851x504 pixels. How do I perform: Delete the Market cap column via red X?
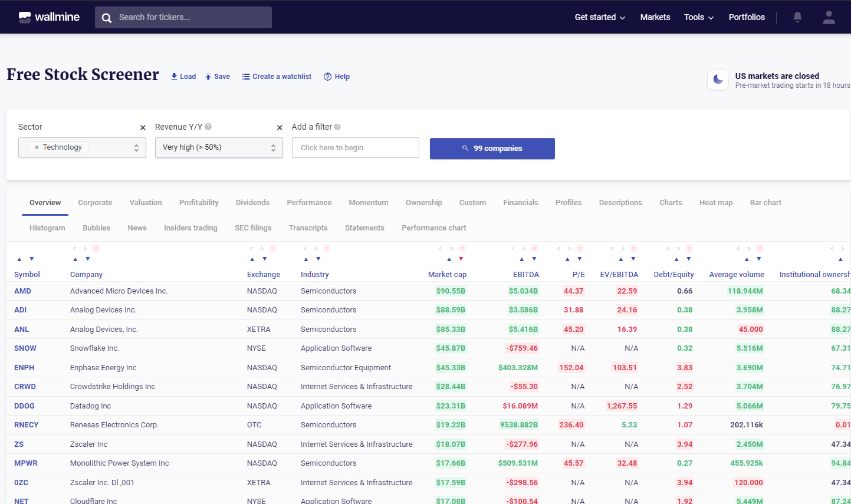[462, 249]
